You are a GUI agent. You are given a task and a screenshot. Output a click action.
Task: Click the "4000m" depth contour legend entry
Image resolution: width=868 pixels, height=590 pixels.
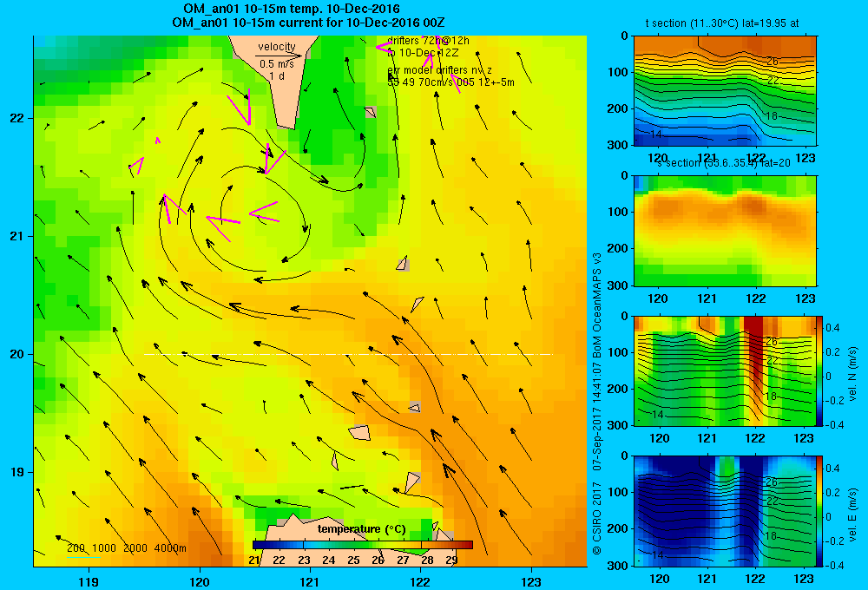[170, 548]
